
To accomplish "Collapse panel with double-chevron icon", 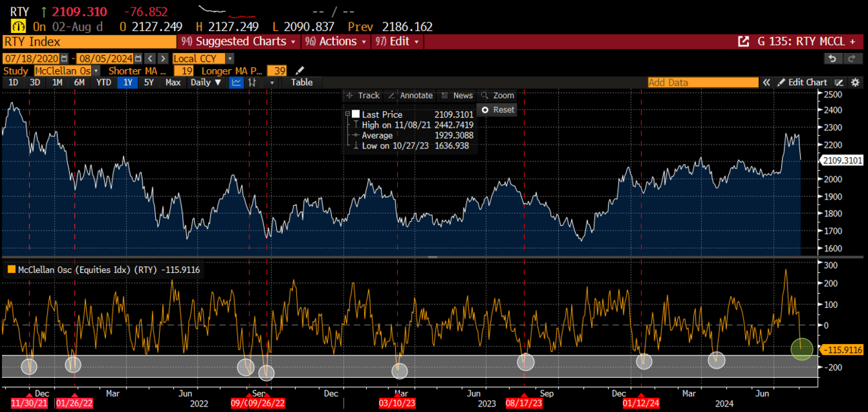I will [766, 82].
